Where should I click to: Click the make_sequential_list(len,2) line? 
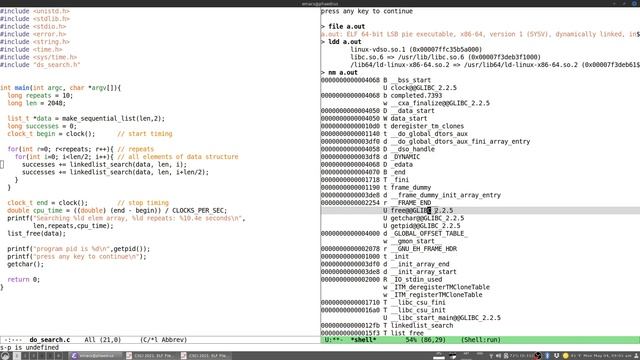86,118
